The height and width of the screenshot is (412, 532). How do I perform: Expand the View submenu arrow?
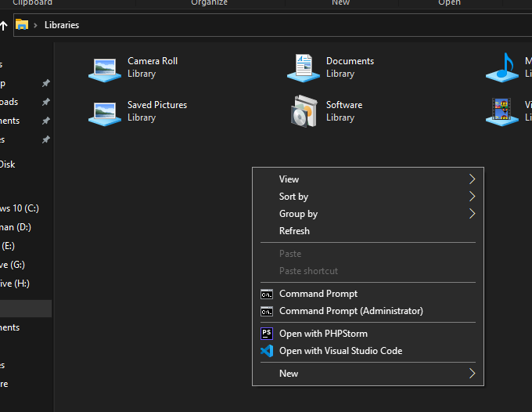472,179
